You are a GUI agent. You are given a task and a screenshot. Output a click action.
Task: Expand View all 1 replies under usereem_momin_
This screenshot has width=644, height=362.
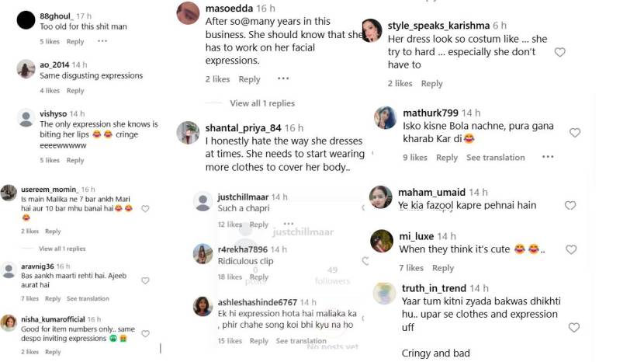tap(62, 249)
